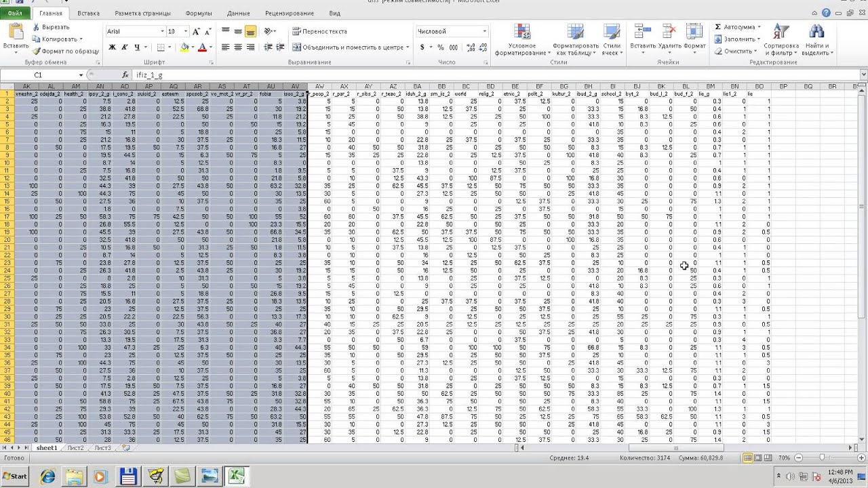The width and height of the screenshot is (868, 488).
Task: Expand the formula bar with the right-side arrow
Action: 862,75
